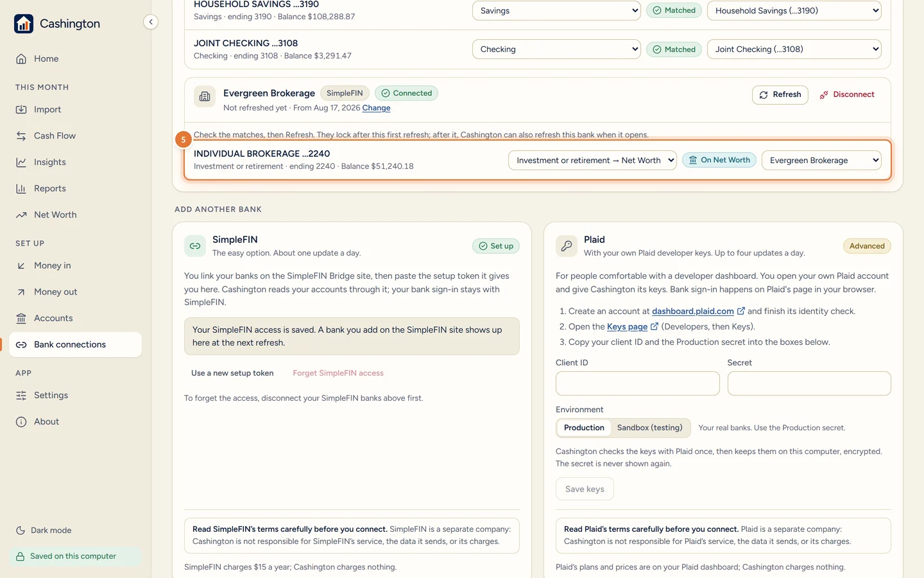Screen dimensions: 924x578
Task: Click the Settings sliders icon
Action: click(x=21, y=396)
